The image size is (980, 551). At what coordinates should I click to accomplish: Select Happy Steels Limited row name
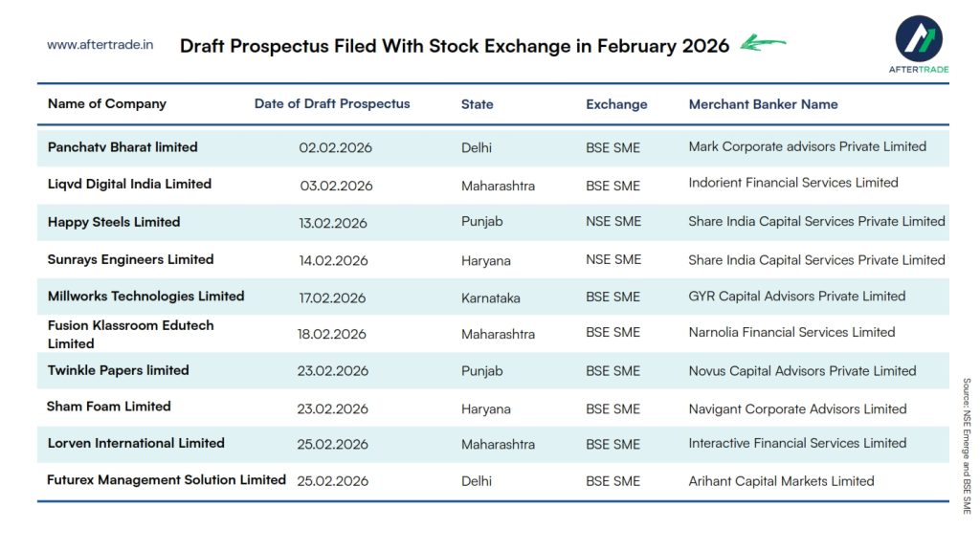[x=114, y=222]
